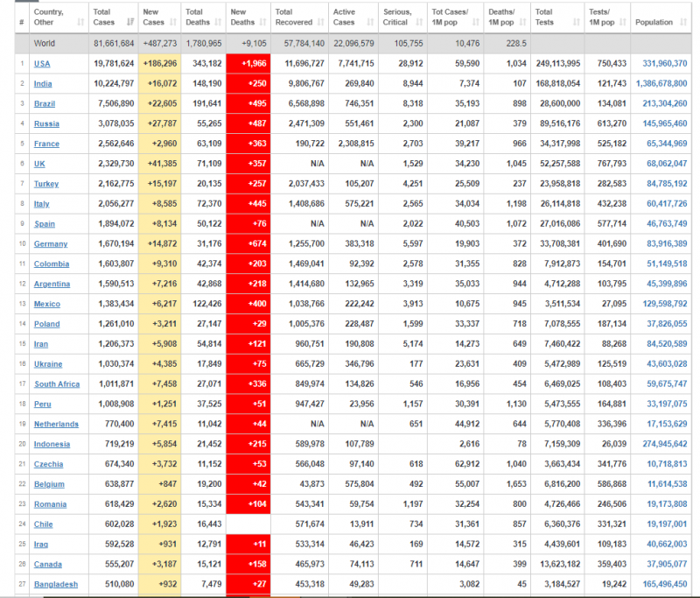Open the Brazil country link
Viewport: 700px width, 598px height.
point(45,104)
